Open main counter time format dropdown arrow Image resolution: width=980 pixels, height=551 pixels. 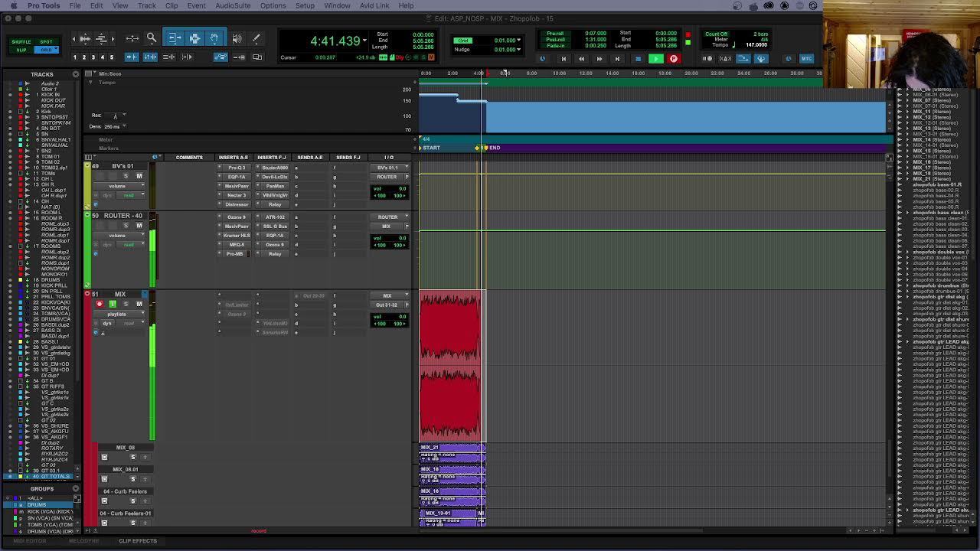(364, 41)
